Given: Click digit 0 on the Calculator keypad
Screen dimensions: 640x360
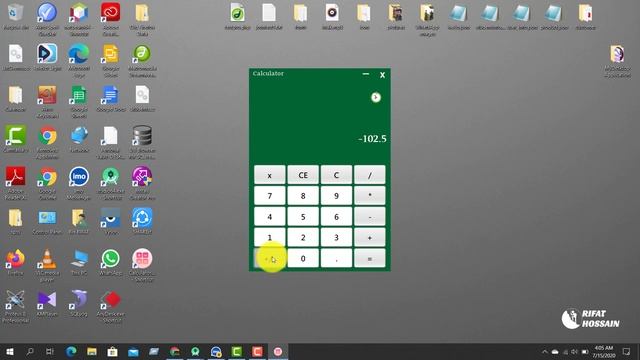Looking at the screenshot, I should pyautogui.click(x=303, y=258).
